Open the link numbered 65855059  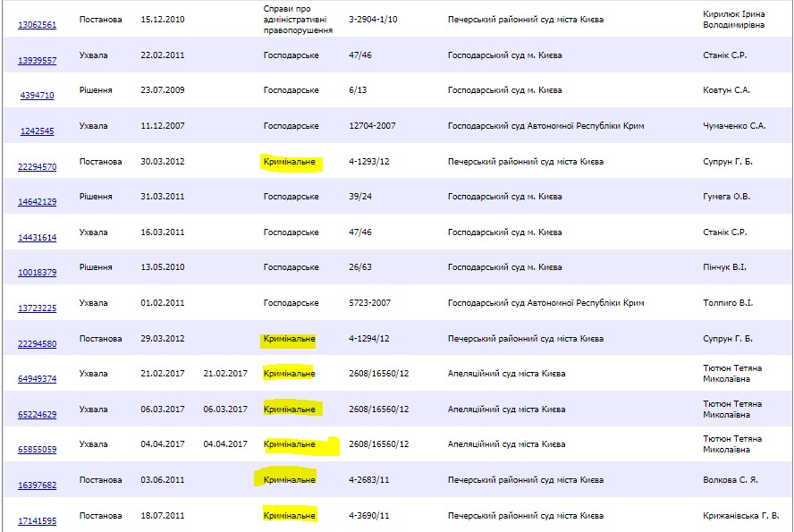(x=38, y=451)
